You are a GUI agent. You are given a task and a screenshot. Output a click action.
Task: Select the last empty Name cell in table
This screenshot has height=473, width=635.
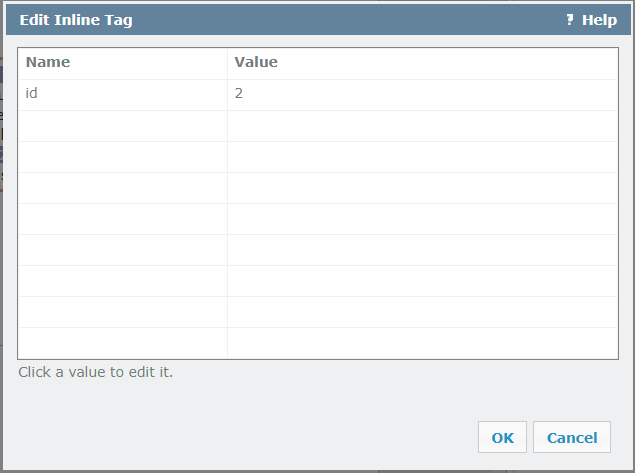(x=122, y=342)
